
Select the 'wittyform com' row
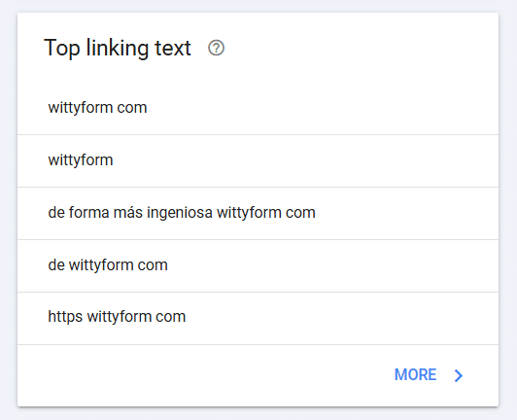tap(258, 108)
